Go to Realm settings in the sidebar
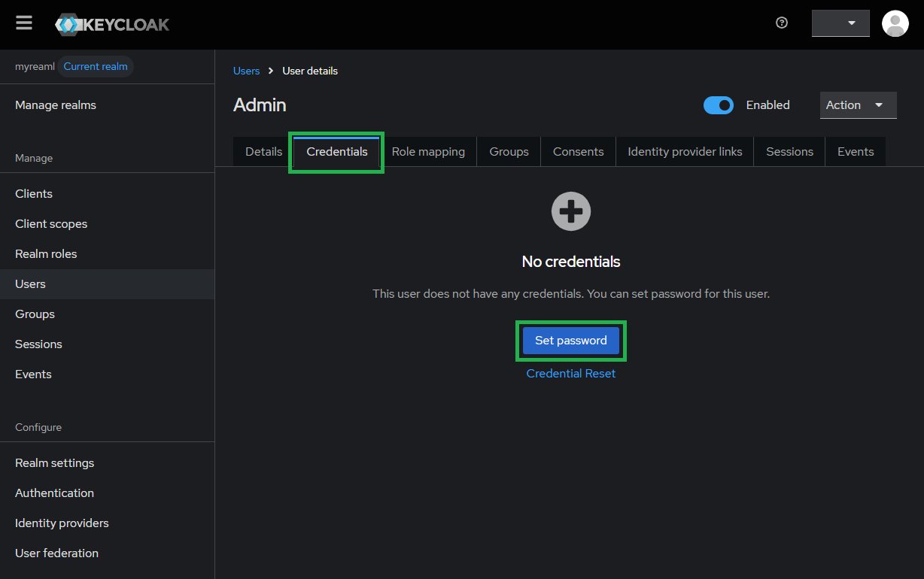Image resolution: width=924 pixels, height=579 pixels. click(54, 463)
